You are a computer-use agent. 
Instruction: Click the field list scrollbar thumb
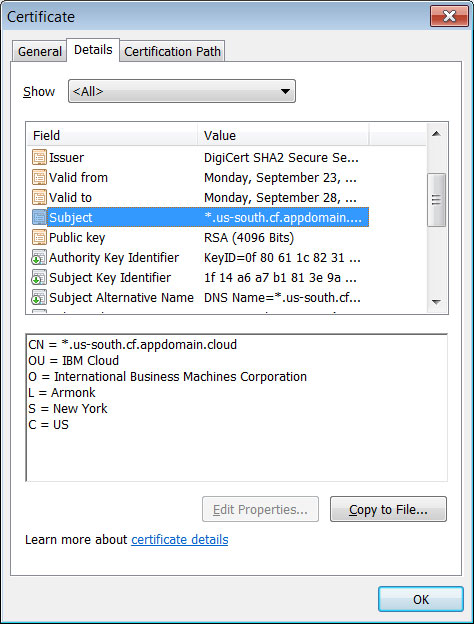[x=436, y=200]
